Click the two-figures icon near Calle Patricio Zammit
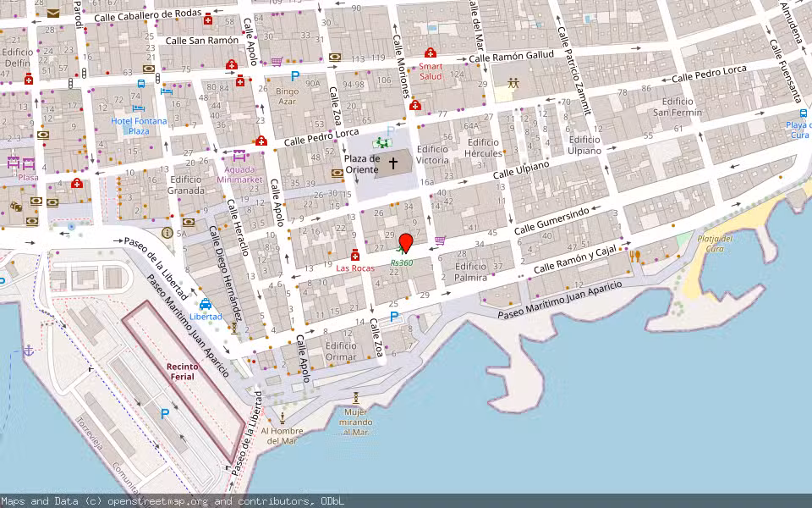Viewport: 812px width, 508px height. coord(513,83)
